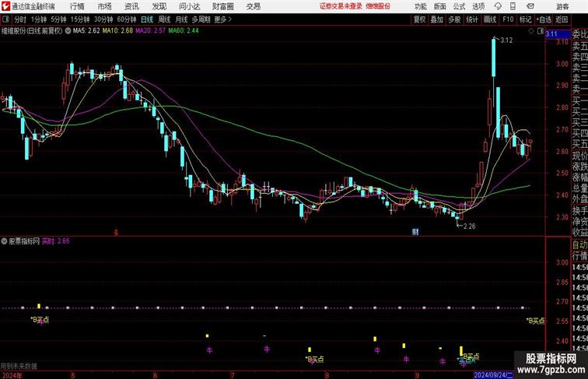Open the customer service headset icon

point(498,6)
